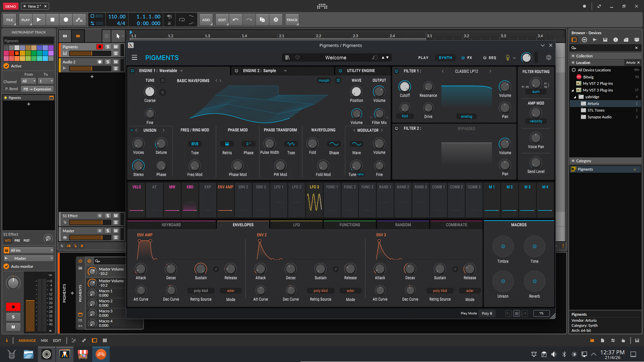Switch to MIX view at bottom

(44, 341)
